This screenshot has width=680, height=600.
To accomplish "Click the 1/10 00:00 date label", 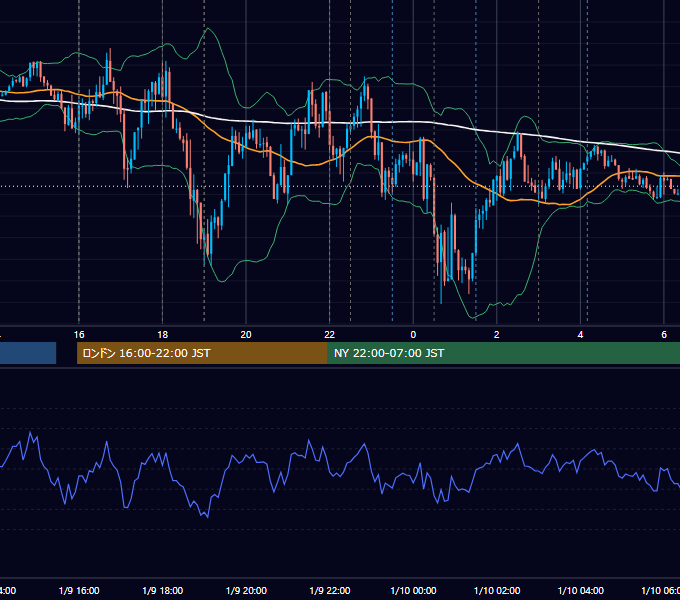I will [413, 591].
